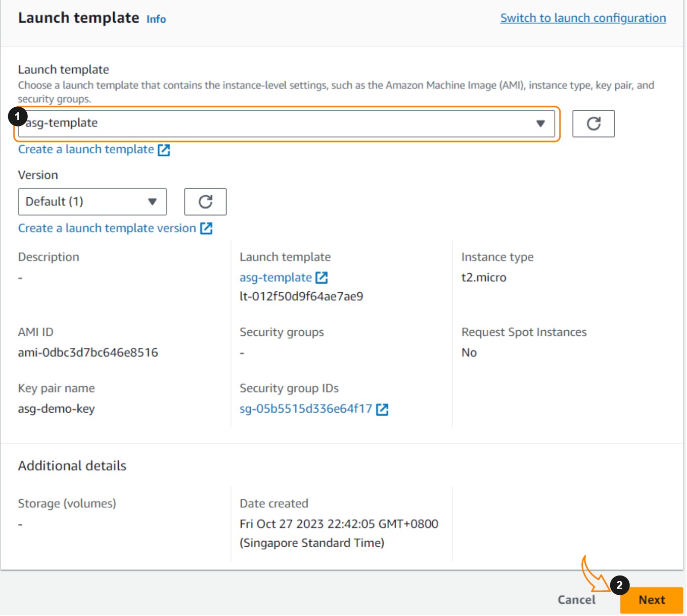Open the asg-template details link
Screen dimensions: 687x616
click(x=276, y=278)
